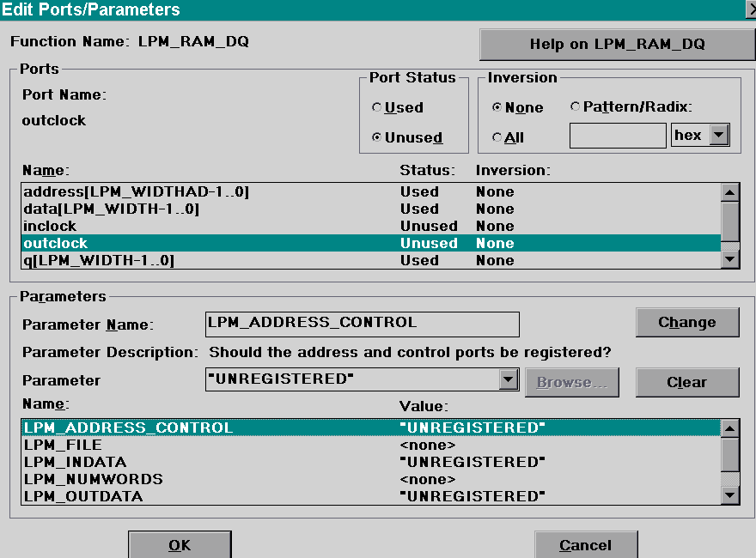
Task: Select the inclock port row
Action: (371, 226)
